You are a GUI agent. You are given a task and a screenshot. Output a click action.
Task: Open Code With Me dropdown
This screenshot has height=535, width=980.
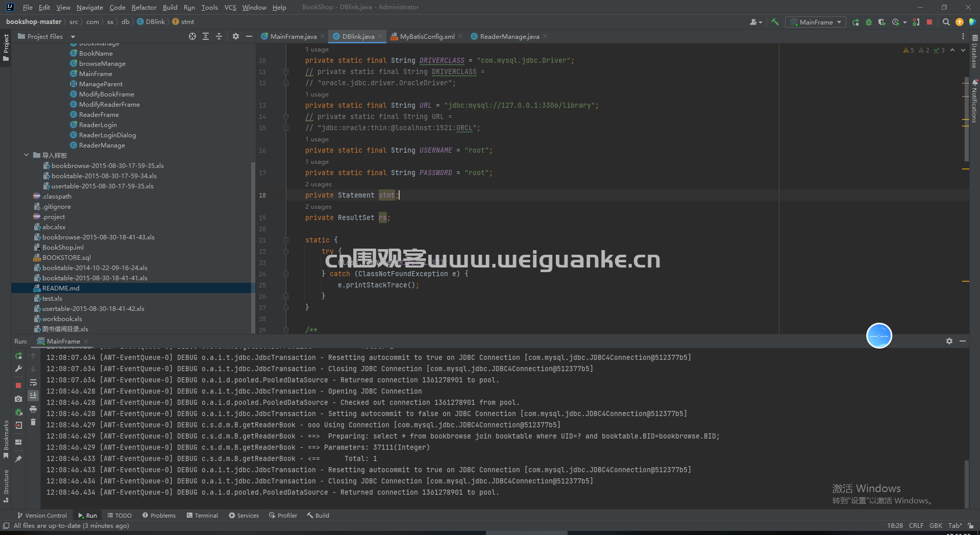[755, 22]
